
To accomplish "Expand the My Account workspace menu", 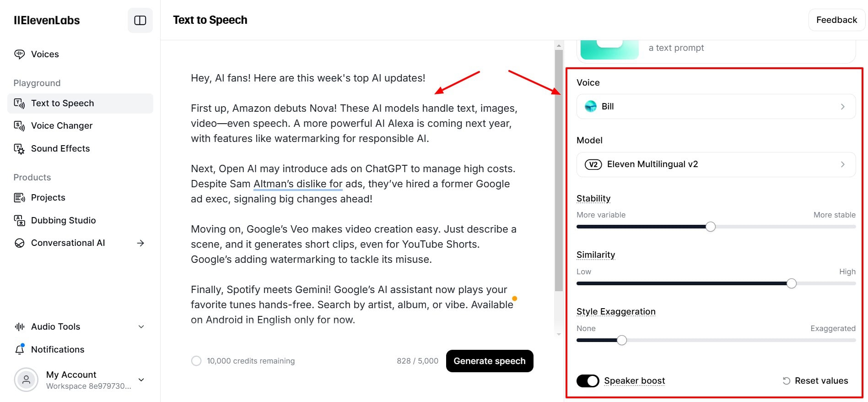I will point(141,380).
